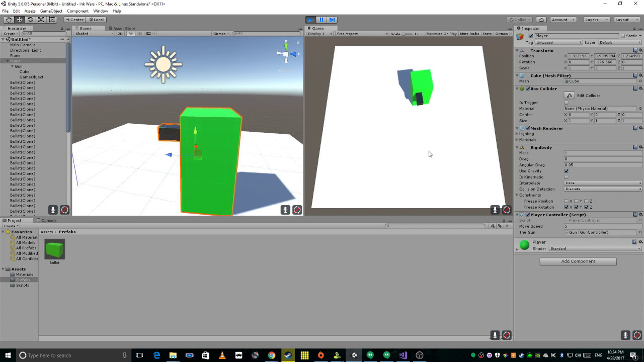Select the Rect Transform tool
Viewport: 644px width, 362px height.
click(x=51, y=20)
